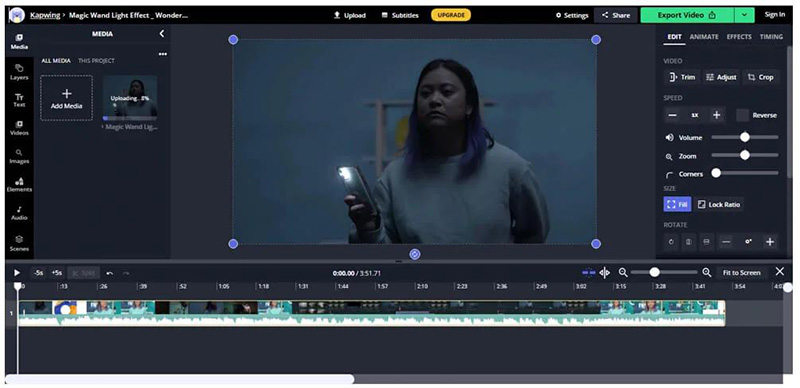Play the timeline with play button
This screenshot has height=388, width=800.
(x=17, y=273)
